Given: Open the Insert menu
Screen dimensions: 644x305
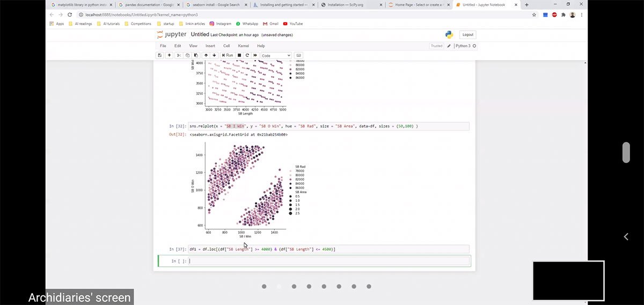Looking at the screenshot, I should coord(210,46).
